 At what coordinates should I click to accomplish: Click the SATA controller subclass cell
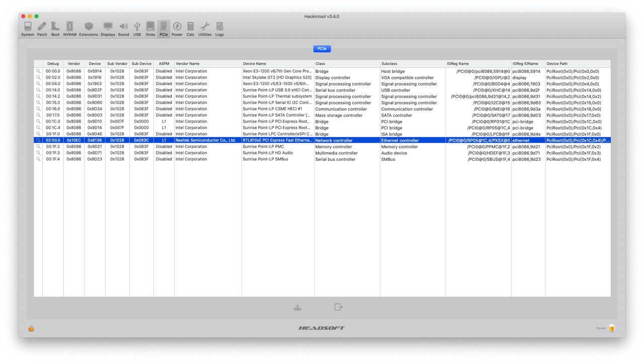[413, 115]
